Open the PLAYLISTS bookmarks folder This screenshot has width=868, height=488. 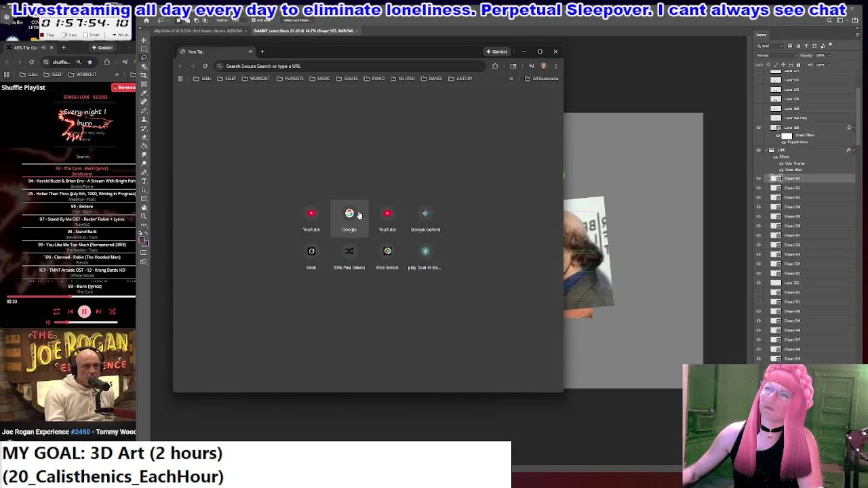290,79
